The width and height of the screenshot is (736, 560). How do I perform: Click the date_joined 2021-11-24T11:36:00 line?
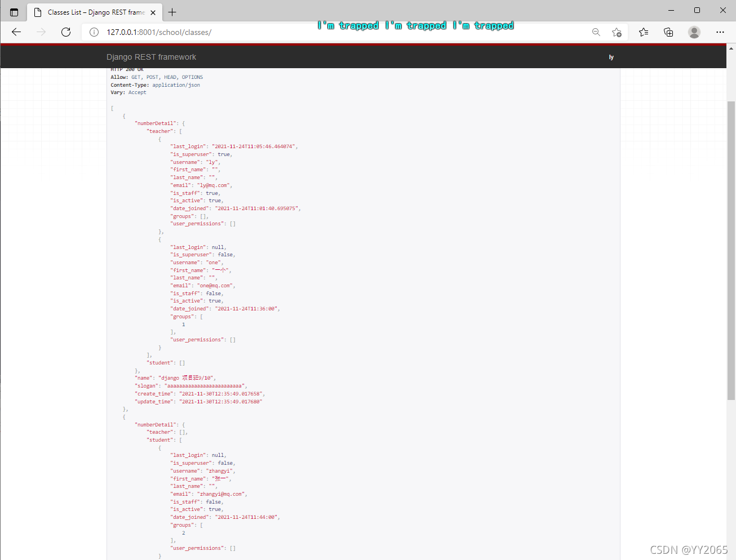coord(225,308)
